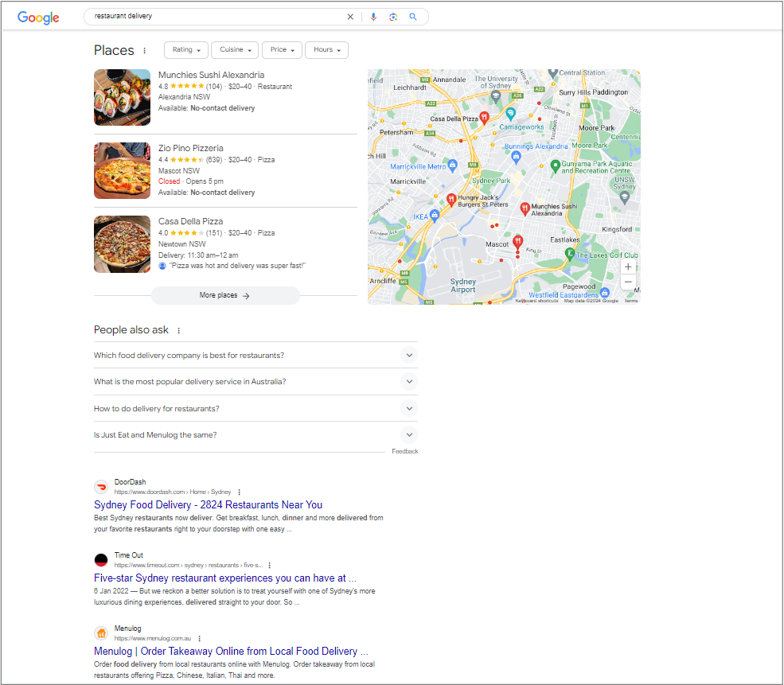Open Five-star Sydney restaurant experiences link
The image size is (784, 685).
tap(225, 578)
